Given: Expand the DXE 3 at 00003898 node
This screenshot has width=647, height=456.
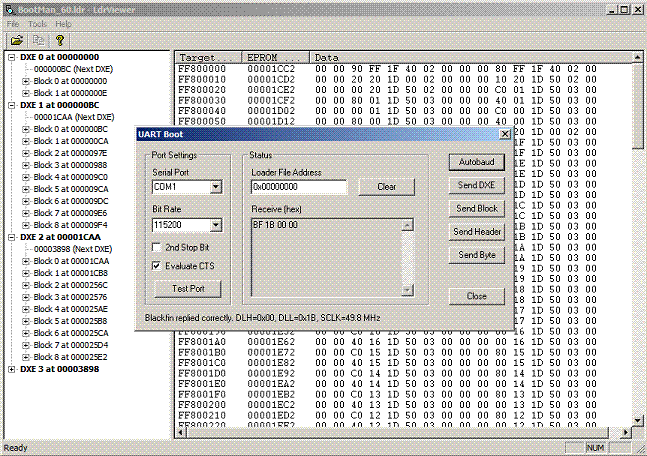Looking at the screenshot, I should point(12,369).
